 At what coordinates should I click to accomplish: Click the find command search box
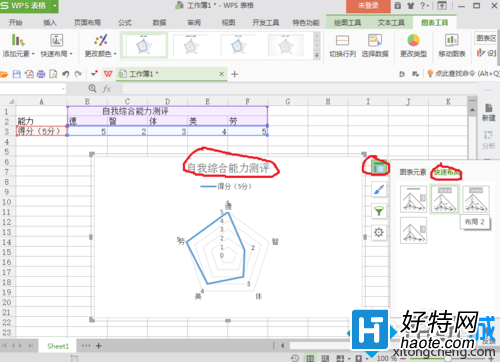point(464,74)
